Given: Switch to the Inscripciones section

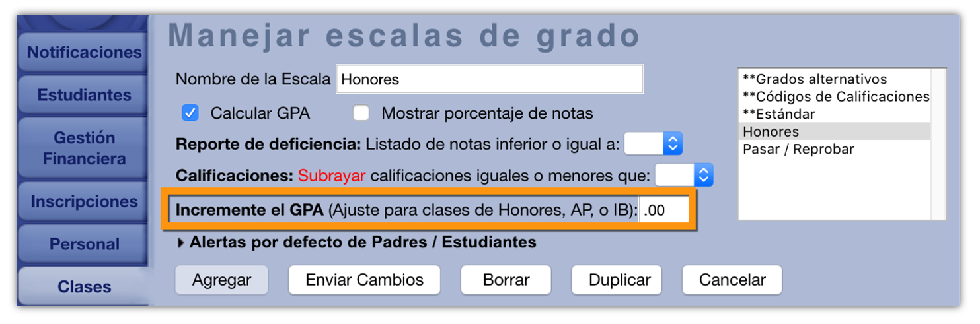Looking at the screenshot, I should [x=84, y=202].
